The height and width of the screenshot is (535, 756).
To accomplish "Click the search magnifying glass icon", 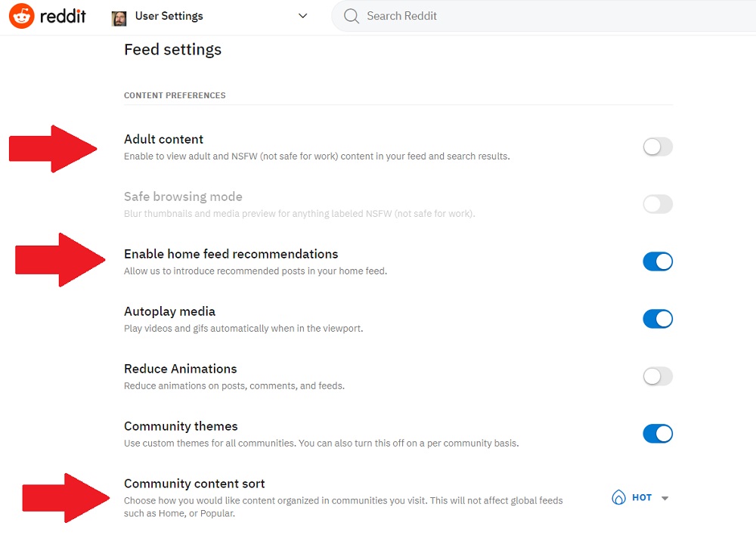I will [351, 16].
